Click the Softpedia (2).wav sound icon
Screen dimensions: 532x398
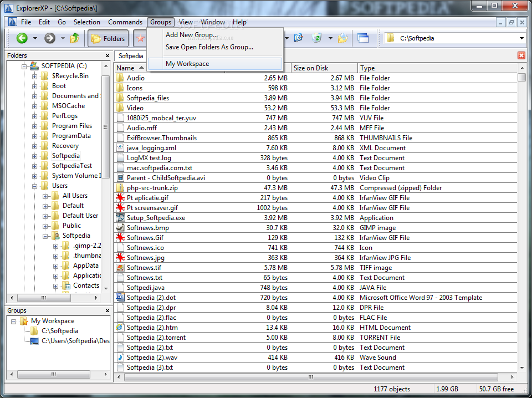click(x=120, y=358)
